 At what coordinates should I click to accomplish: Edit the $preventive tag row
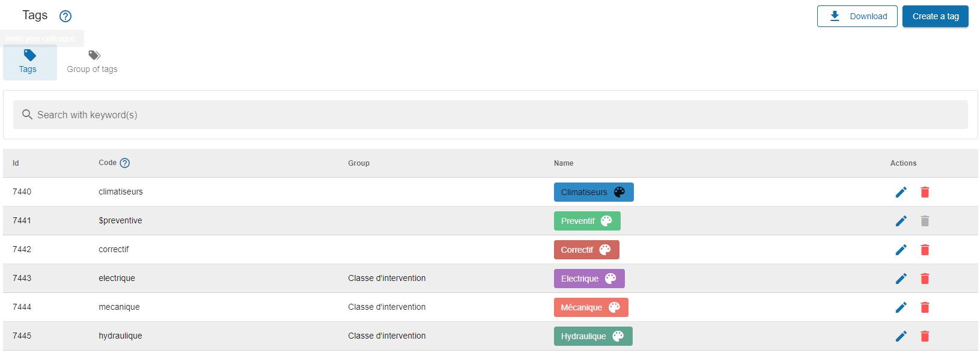[x=901, y=221]
